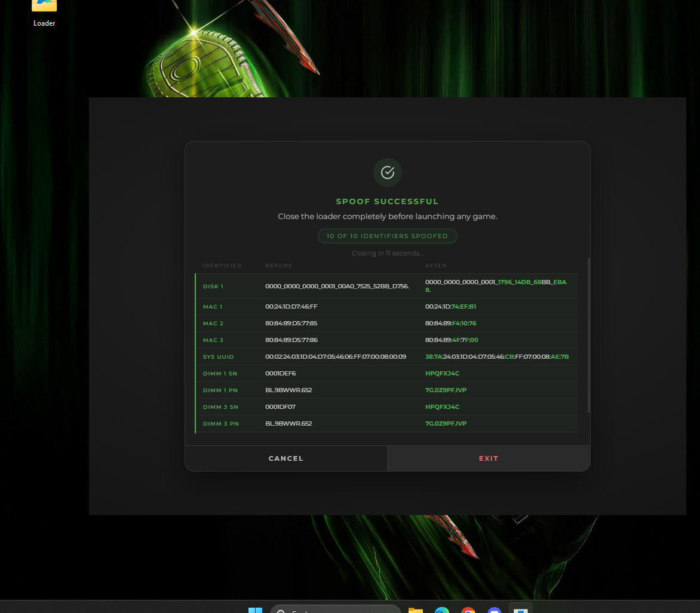Open the Windows Start menu
This screenshot has height=613, width=700.
click(256, 610)
